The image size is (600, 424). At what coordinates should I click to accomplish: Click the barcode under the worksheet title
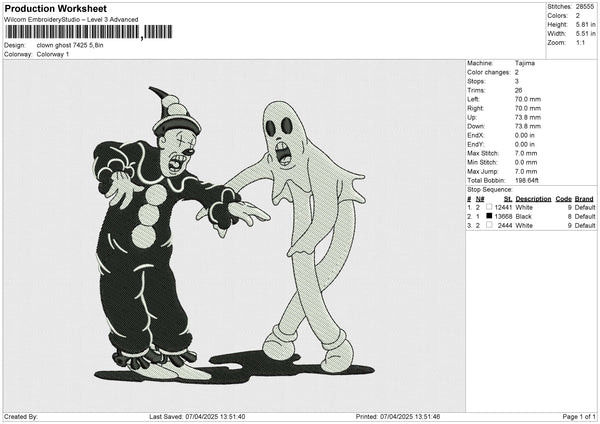point(88,32)
